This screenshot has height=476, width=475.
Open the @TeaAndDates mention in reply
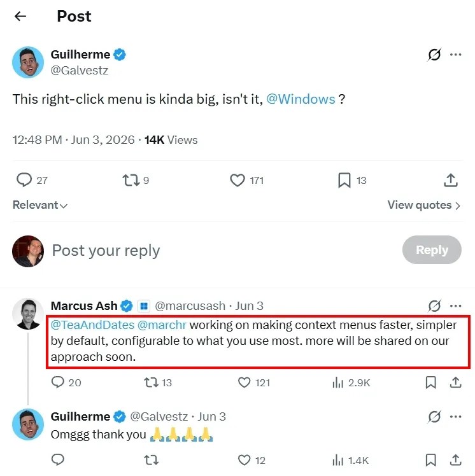tap(92, 325)
